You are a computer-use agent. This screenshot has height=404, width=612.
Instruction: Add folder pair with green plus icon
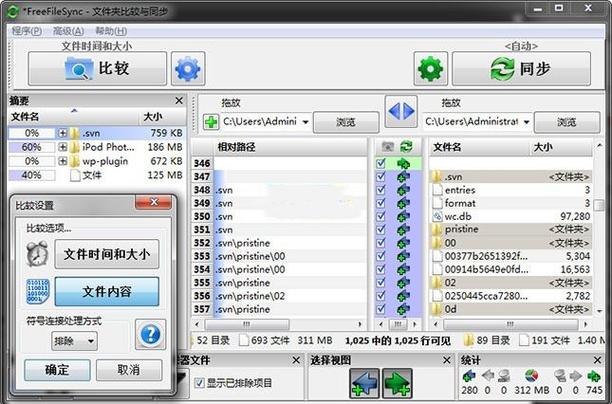[211, 122]
